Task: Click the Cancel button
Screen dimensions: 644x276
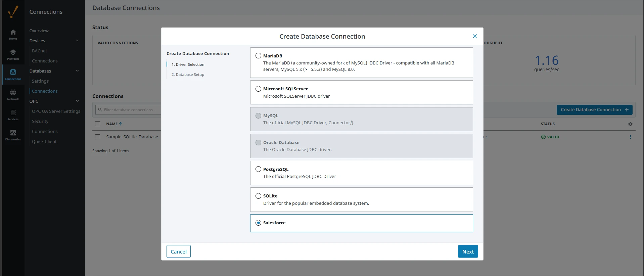Action: pyautogui.click(x=179, y=251)
